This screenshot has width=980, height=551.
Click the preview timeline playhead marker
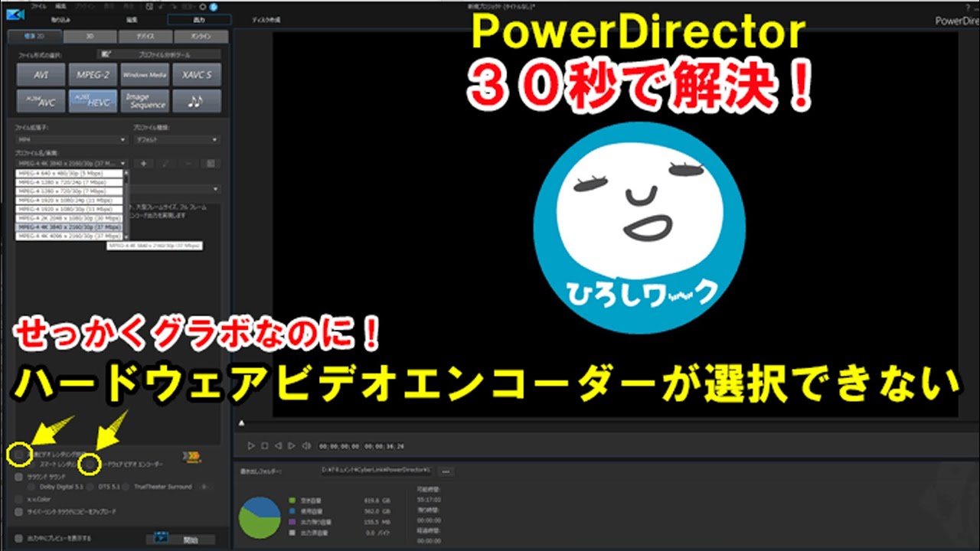click(x=242, y=422)
